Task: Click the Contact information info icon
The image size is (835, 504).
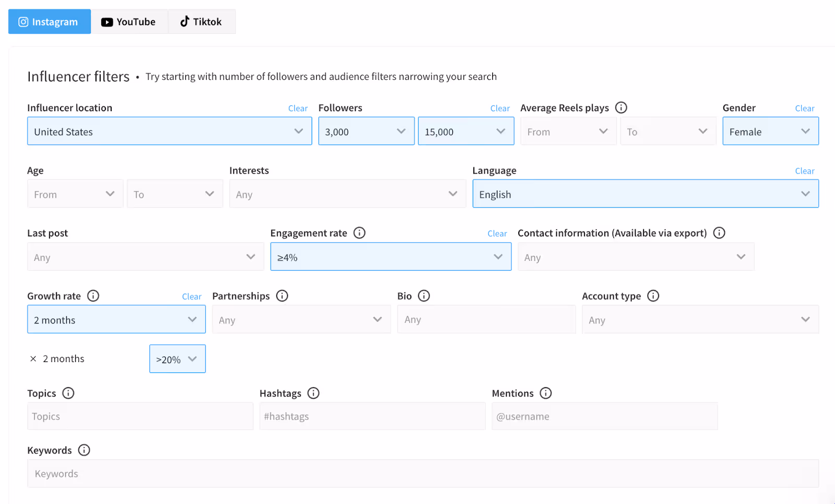Action: tap(719, 233)
